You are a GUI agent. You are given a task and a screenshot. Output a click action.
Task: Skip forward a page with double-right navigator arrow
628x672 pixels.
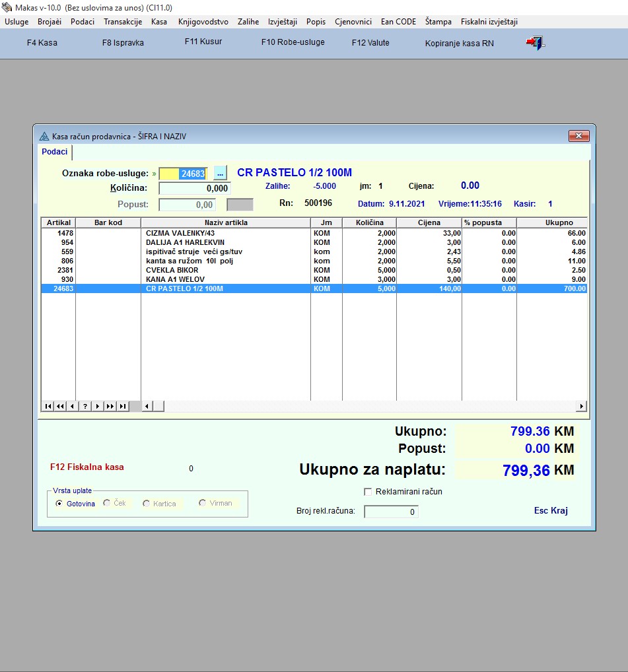110,406
